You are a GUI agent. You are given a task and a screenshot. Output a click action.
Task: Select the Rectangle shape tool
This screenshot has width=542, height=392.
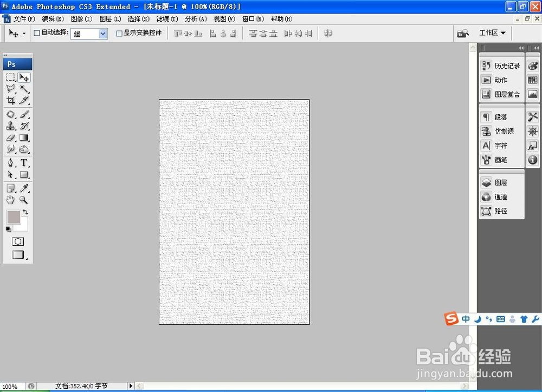(24, 174)
